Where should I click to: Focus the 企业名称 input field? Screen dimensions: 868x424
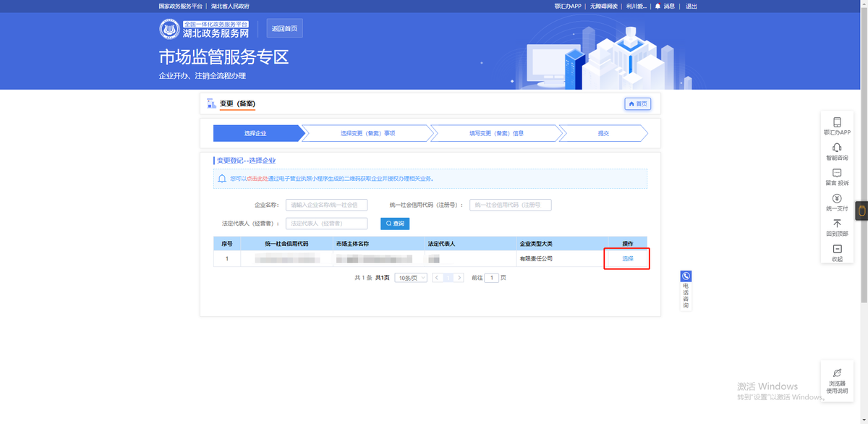tap(326, 205)
